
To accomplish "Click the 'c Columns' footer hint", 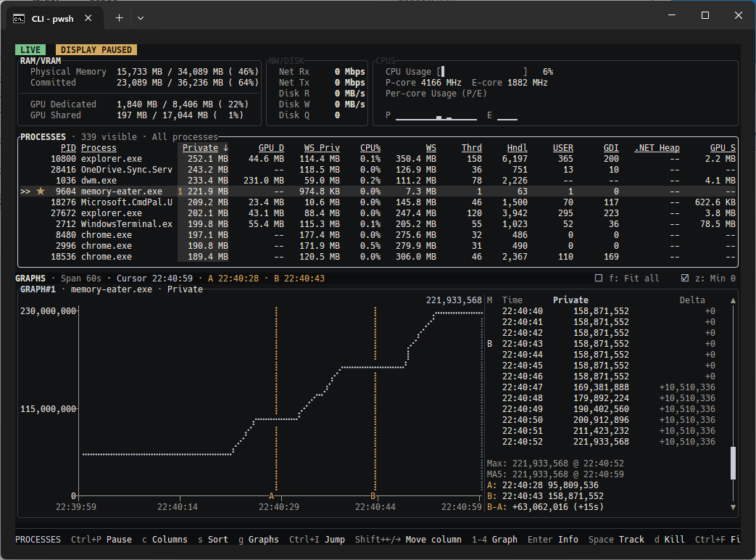I will 165,539.
